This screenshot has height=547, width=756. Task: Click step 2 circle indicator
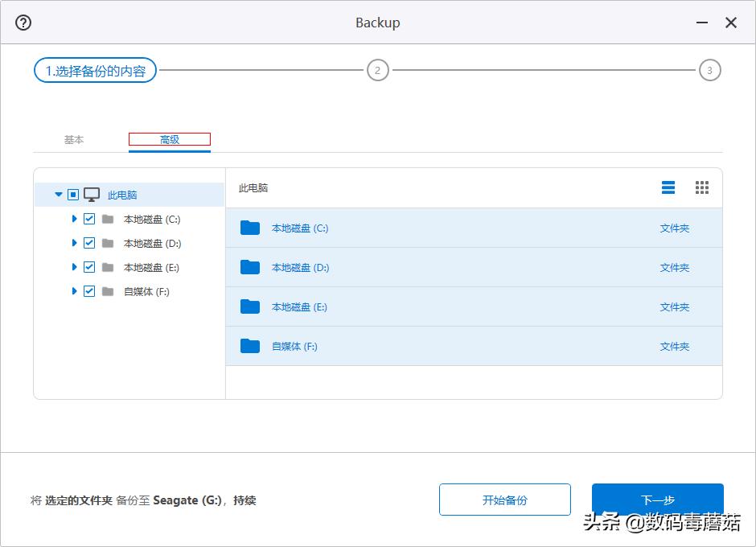(x=377, y=70)
